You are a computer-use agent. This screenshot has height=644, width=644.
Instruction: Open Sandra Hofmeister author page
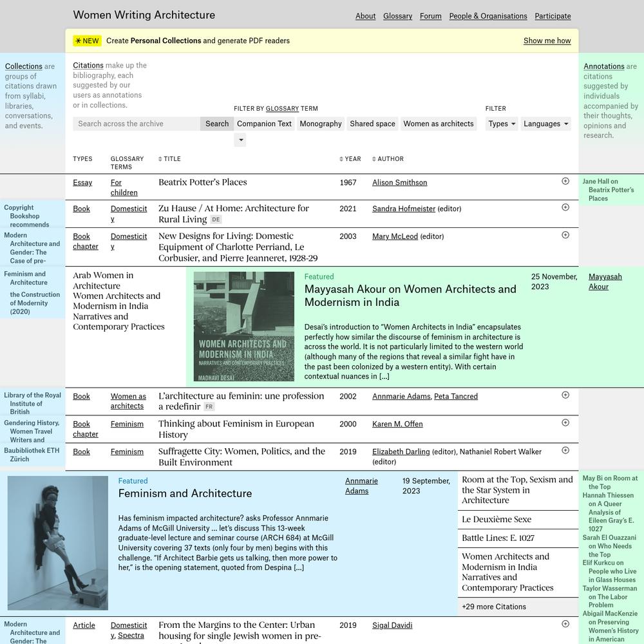tap(403, 209)
